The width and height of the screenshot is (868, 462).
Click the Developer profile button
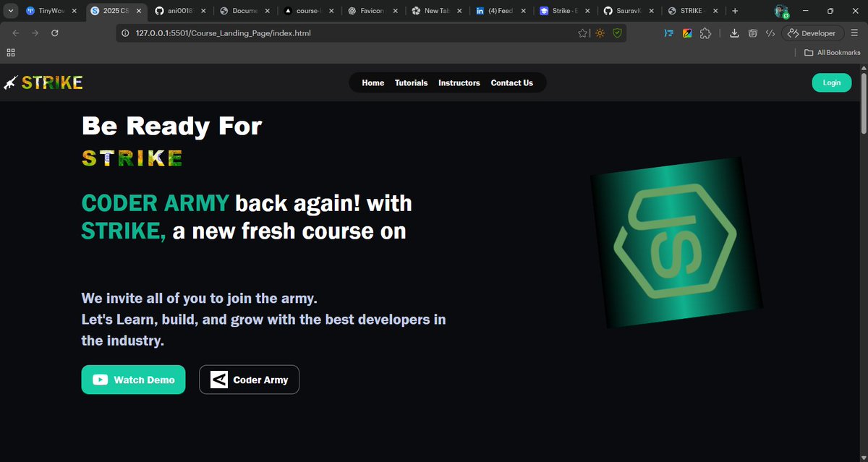click(x=812, y=33)
